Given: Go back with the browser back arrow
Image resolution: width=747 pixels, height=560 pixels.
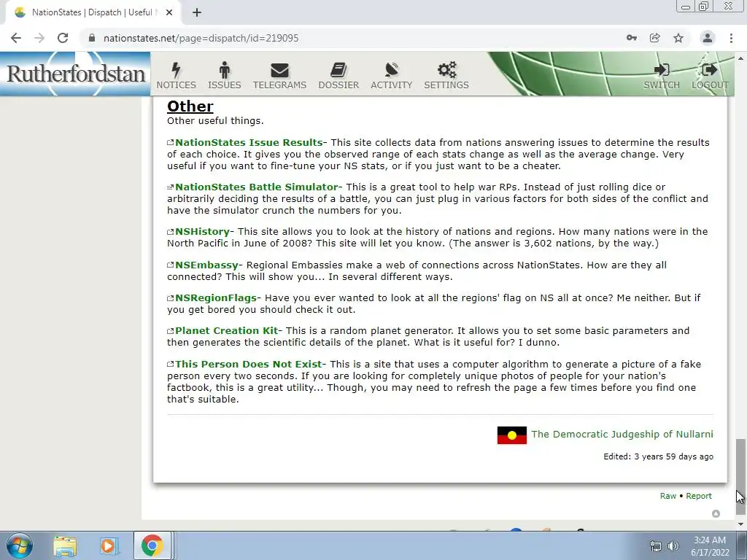Looking at the screenshot, I should pos(16,38).
